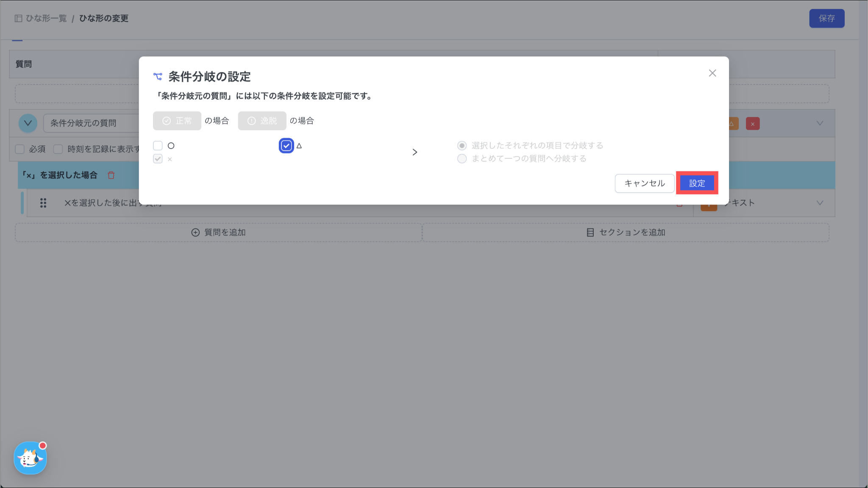Select まとめて一つの質問へ分岐する radio option

click(x=462, y=159)
